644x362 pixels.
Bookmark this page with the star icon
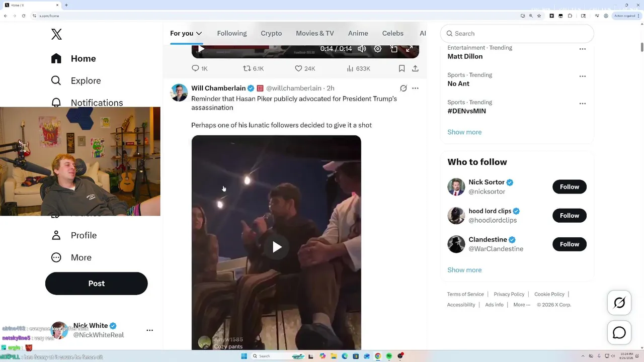(539, 16)
